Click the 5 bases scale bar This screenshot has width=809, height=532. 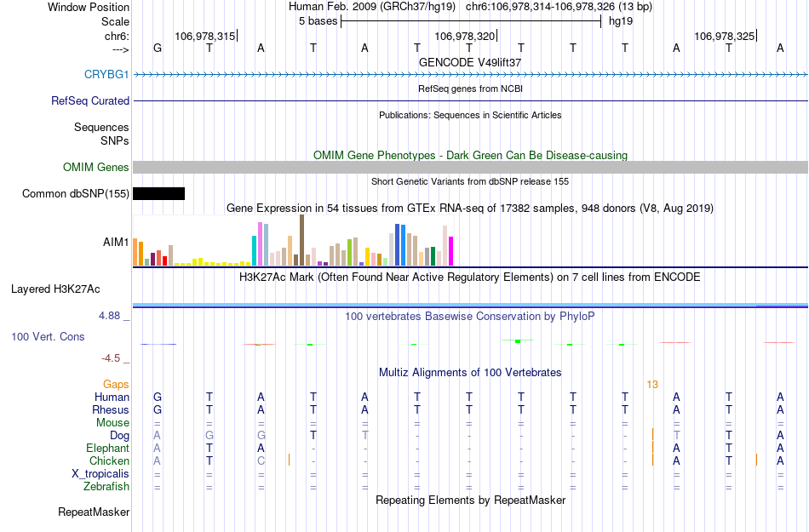coord(471,21)
